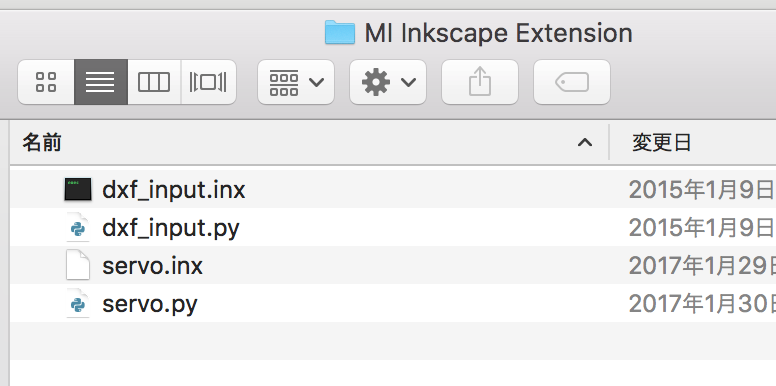Switch to icon view
This screenshot has width=776, height=386.
pyautogui.click(x=46, y=82)
